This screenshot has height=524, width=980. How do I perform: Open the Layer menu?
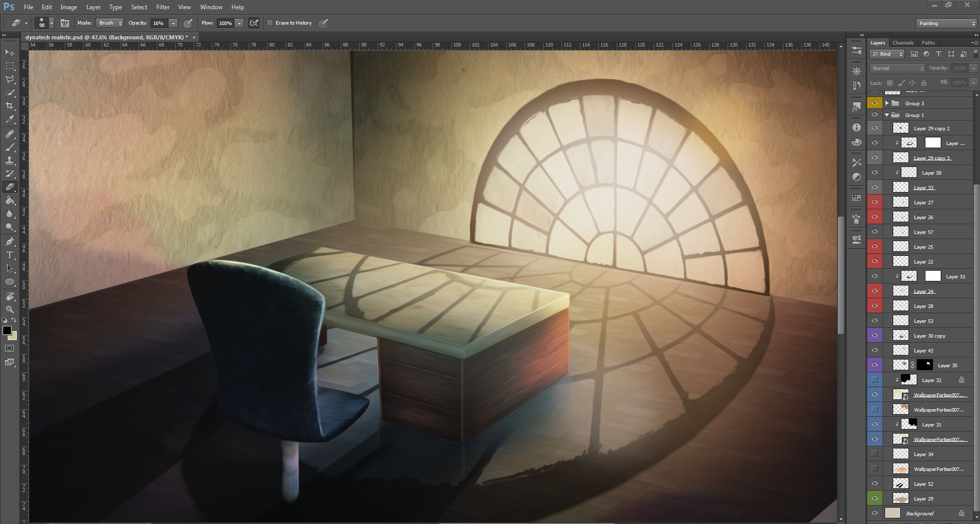coord(93,7)
